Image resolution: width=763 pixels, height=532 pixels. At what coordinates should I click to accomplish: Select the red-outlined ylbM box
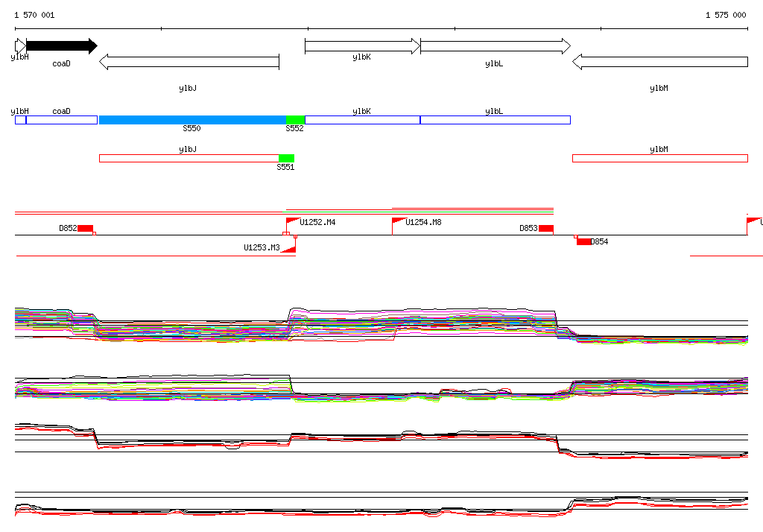(660, 158)
